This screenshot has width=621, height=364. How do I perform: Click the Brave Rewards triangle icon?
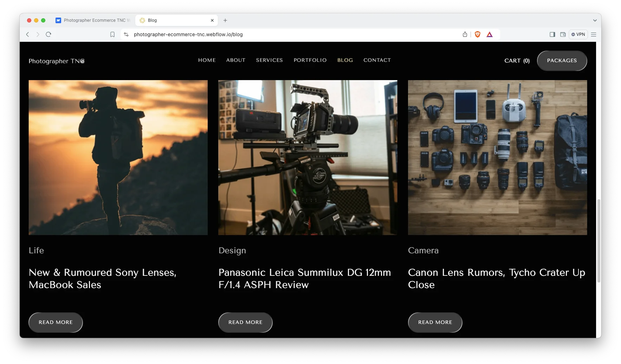coord(490,34)
